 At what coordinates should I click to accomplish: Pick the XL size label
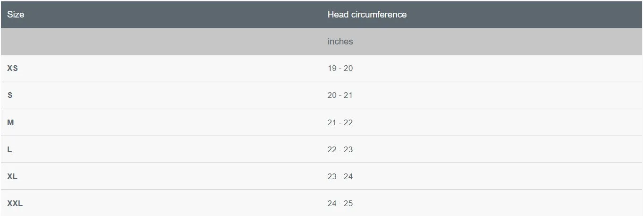(12, 177)
